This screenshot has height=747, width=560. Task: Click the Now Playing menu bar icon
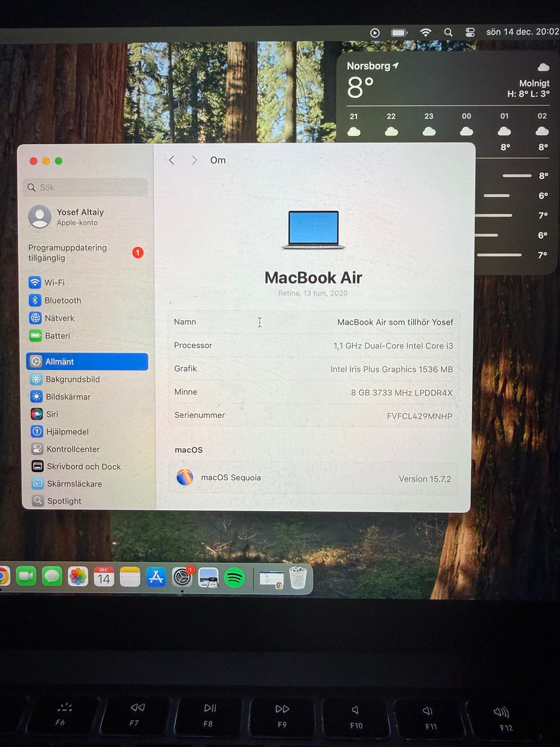click(374, 33)
